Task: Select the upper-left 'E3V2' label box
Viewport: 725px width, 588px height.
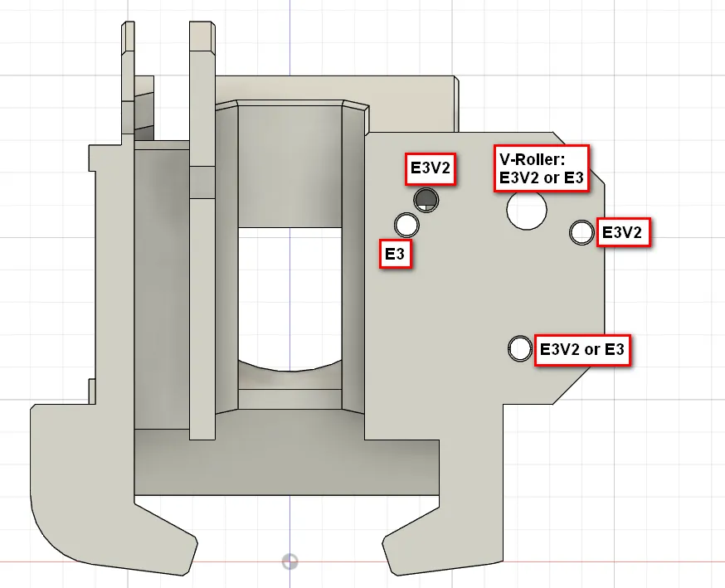Action: point(430,169)
